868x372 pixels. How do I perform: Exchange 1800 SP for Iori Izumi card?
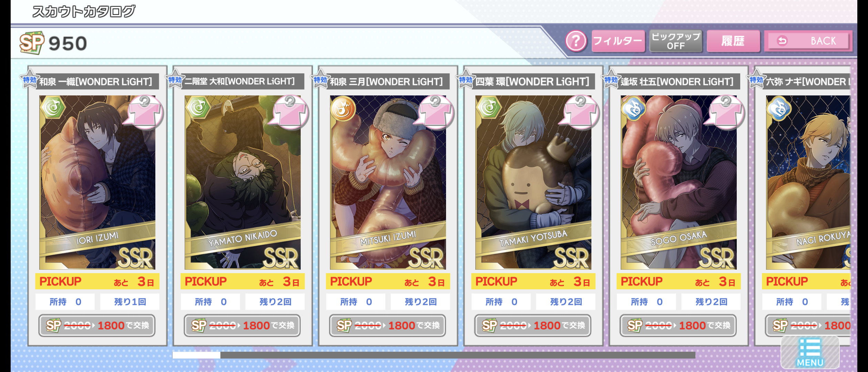tap(97, 325)
